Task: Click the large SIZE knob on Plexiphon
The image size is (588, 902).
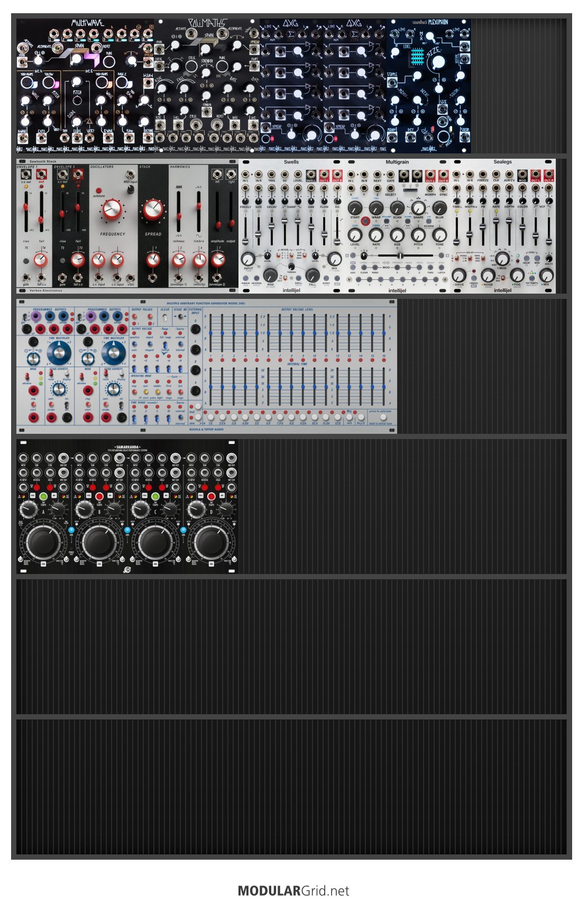Action: click(x=438, y=62)
